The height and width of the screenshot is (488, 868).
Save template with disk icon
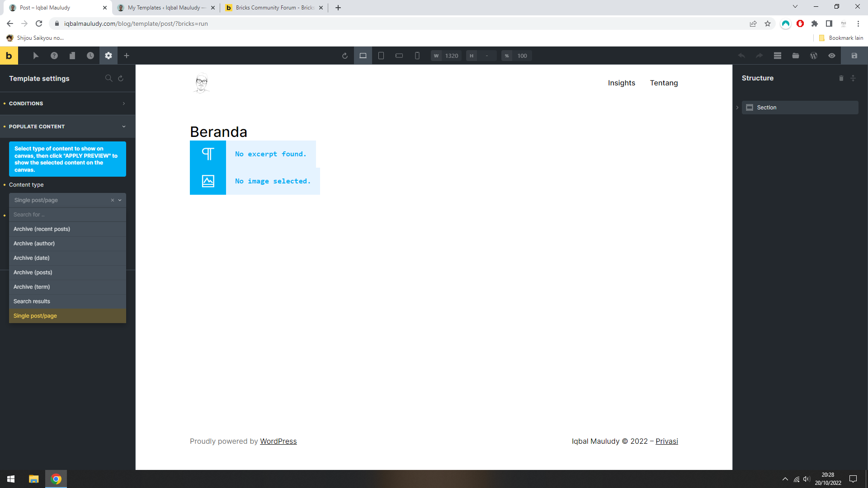[x=854, y=56]
